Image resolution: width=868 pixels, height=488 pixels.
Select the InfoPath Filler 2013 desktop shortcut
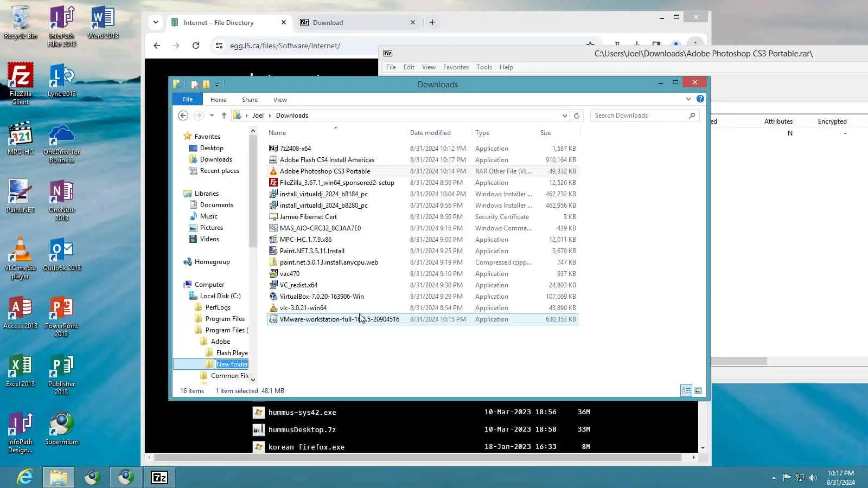(x=62, y=26)
